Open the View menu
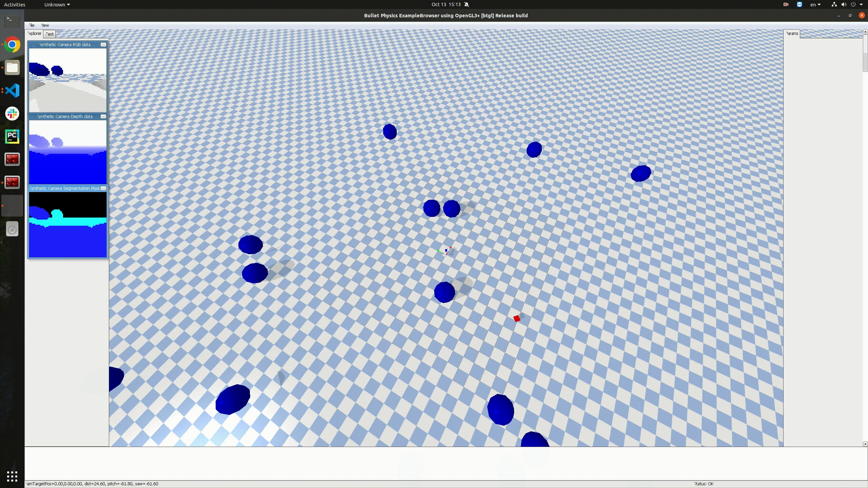 [45, 25]
